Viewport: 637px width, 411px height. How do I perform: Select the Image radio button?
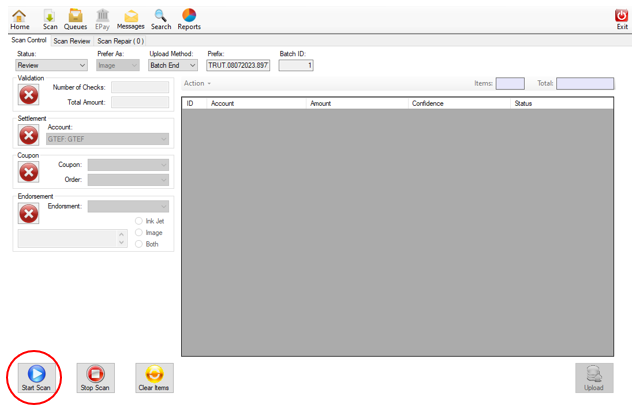pos(139,232)
